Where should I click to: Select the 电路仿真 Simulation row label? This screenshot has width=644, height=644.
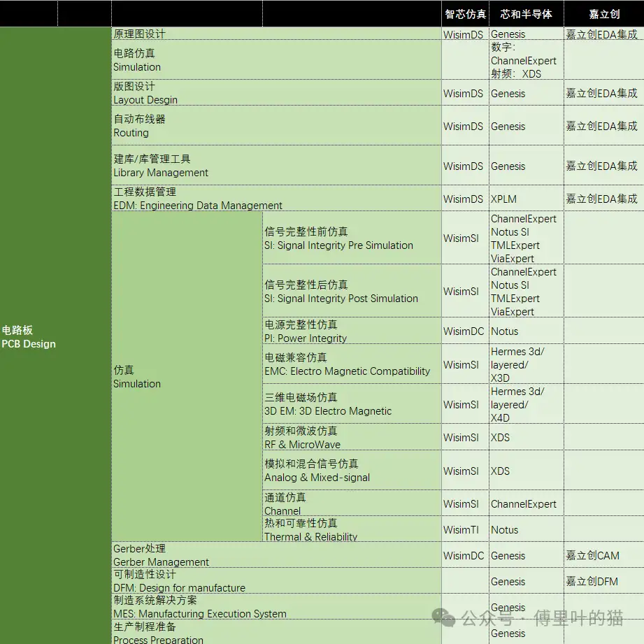(x=276, y=60)
